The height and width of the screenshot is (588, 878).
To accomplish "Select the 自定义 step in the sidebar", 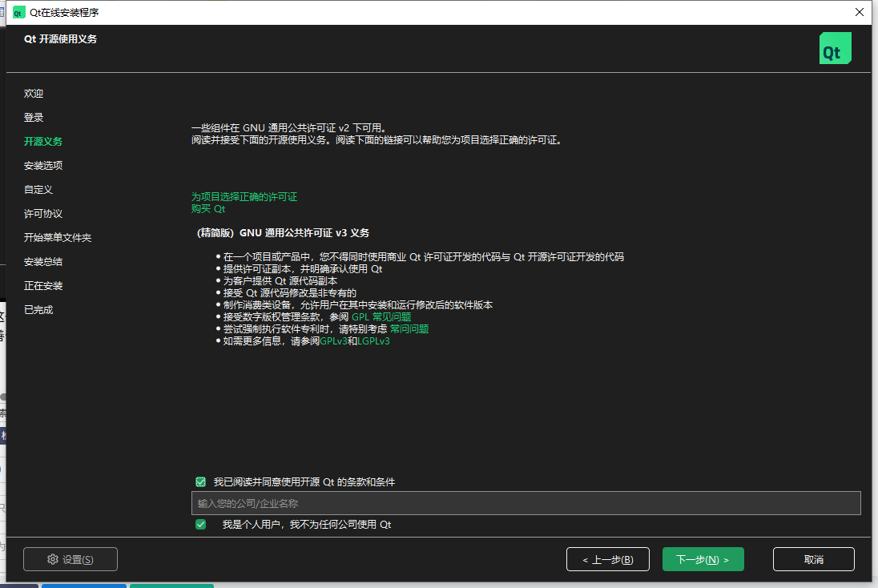I will 38,190.
